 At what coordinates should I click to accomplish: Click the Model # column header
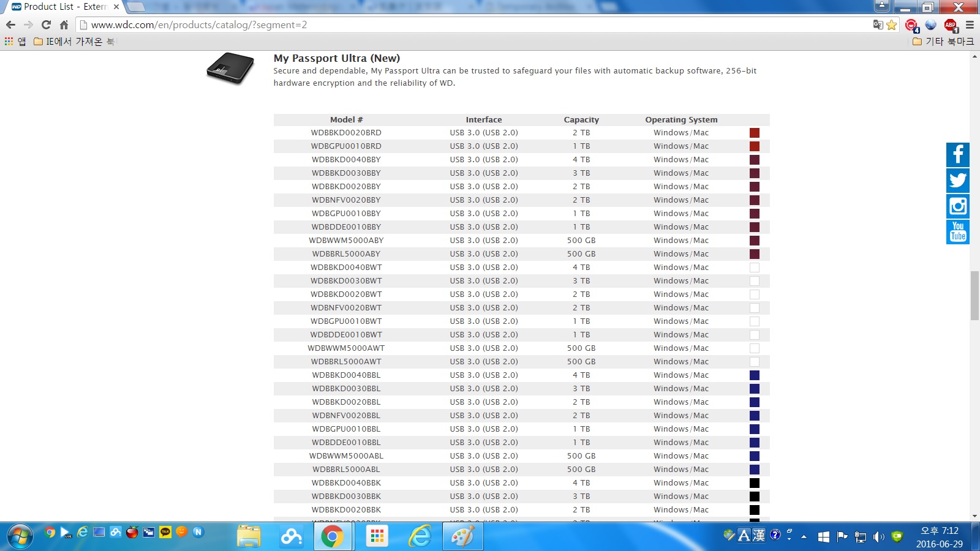tap(347, 120)
